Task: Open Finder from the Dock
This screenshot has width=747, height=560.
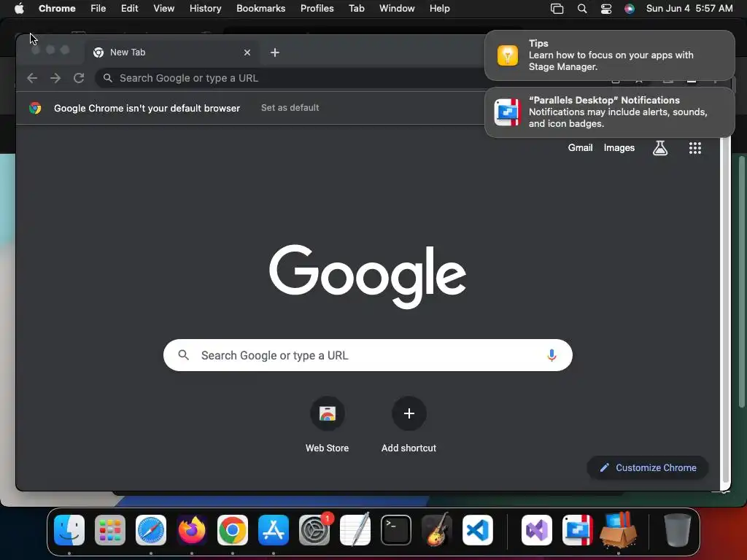Action: 69,530
